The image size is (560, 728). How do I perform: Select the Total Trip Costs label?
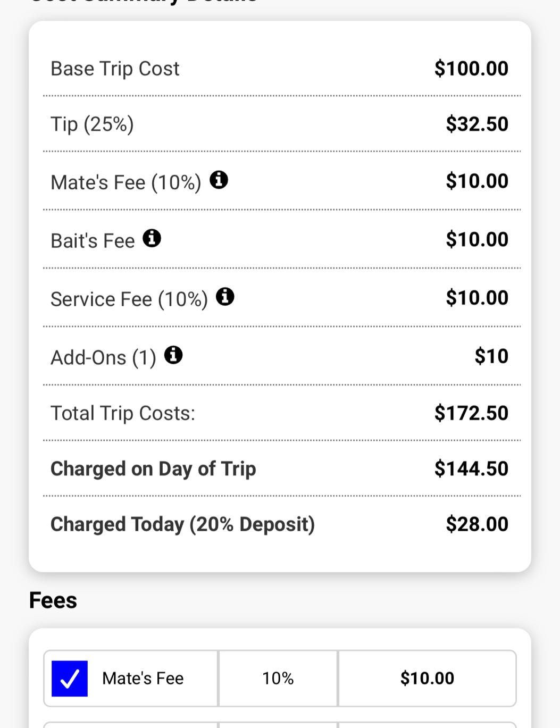[123, 413]
